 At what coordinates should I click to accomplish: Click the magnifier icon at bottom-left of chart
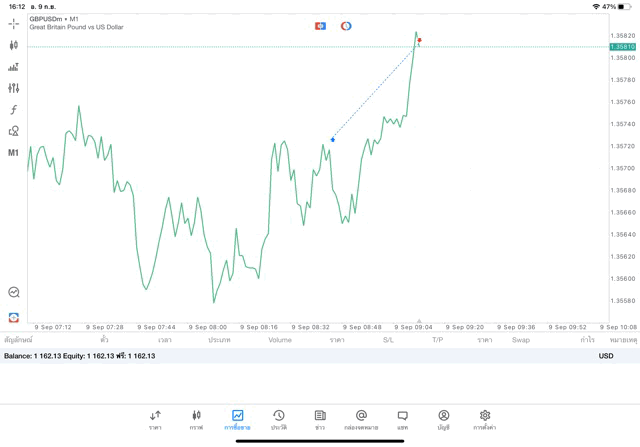(x=14, y=292)
